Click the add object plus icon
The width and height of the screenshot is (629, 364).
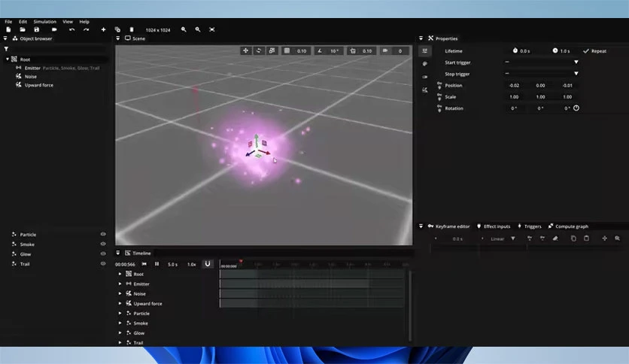(103, 29)
